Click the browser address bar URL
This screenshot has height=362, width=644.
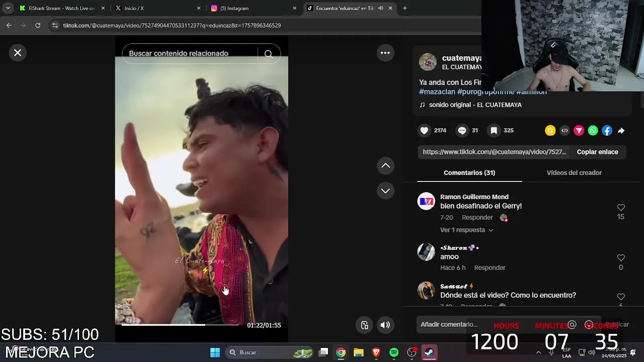click(172, 25)
